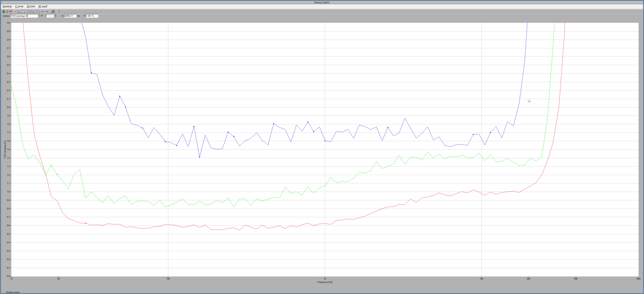Image resolution: width=644 pixels, height=294 pixels.
Task: Click the up-arrow curve icon
Action: tap(30, 11)
